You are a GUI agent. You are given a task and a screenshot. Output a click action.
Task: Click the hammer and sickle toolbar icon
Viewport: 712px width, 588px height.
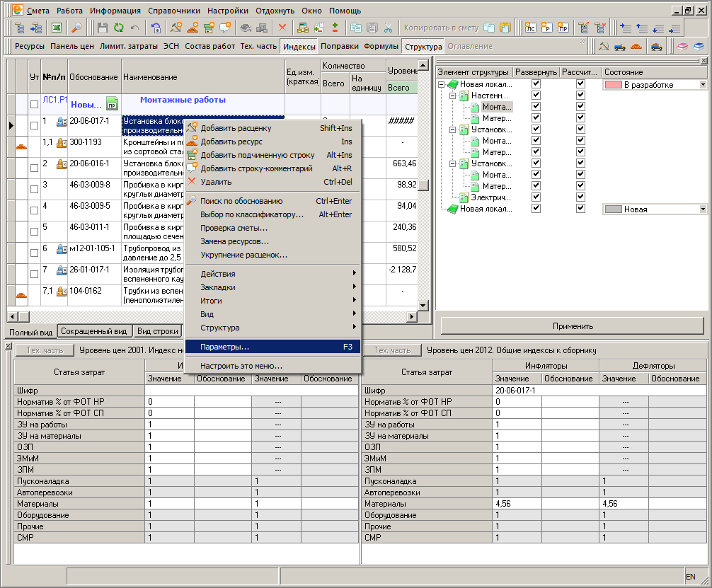(x=604, y=46)
